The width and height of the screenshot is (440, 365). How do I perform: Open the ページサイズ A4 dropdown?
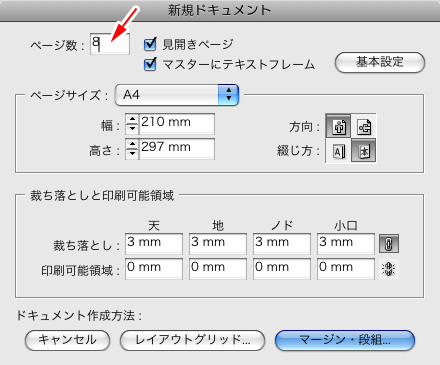(x=177, y=95)
